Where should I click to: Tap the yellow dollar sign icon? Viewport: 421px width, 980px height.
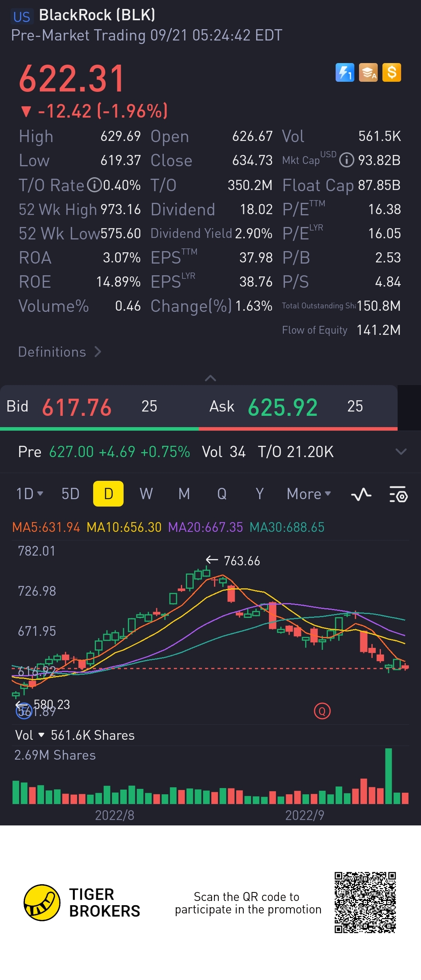tap(392, 72)
